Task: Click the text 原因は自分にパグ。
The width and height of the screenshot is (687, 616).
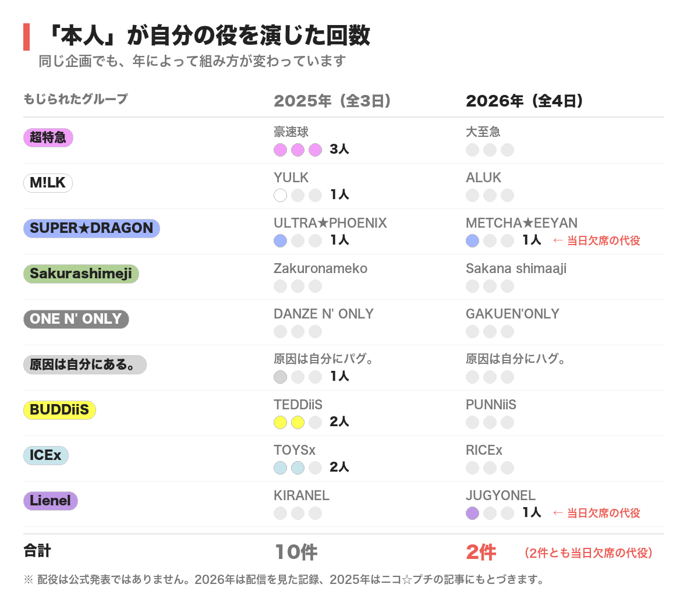Action: 324,359
